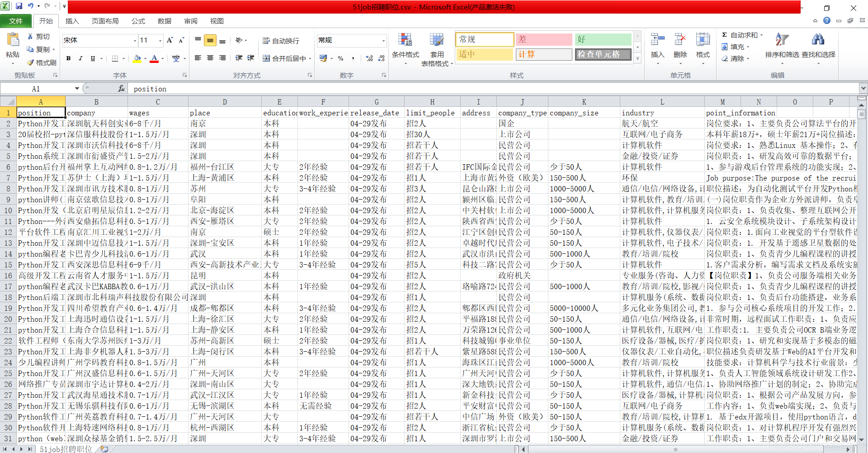
Task: Expand the cell styles gallery more arrow
Action: (637, 58)
